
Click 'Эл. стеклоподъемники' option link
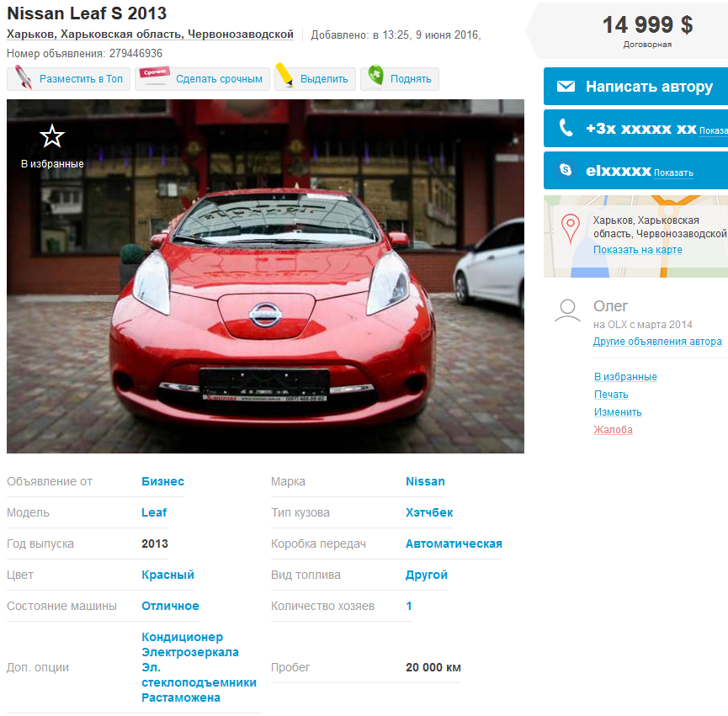199,675
